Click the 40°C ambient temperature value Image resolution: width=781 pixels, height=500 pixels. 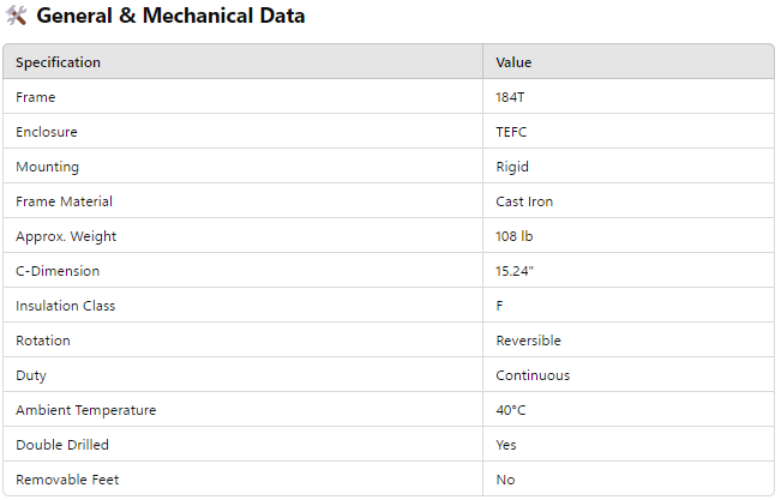(x=512, y=410)
